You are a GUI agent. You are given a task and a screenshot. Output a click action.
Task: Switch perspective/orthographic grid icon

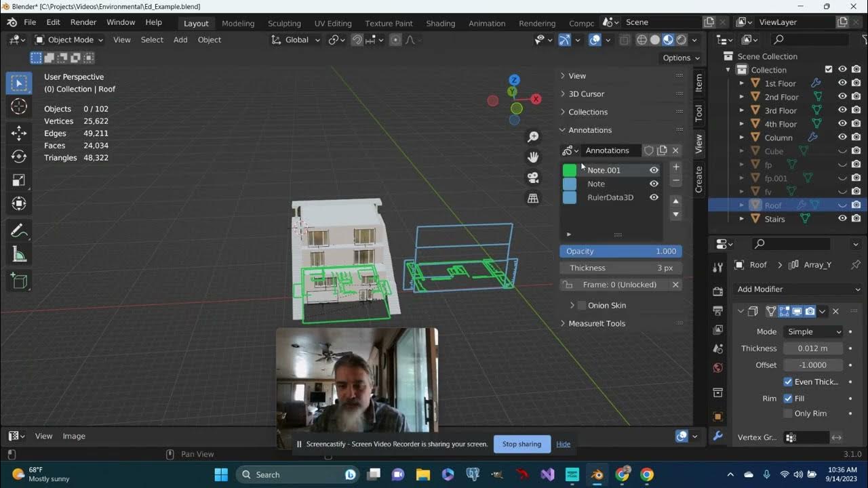[533, 198]
